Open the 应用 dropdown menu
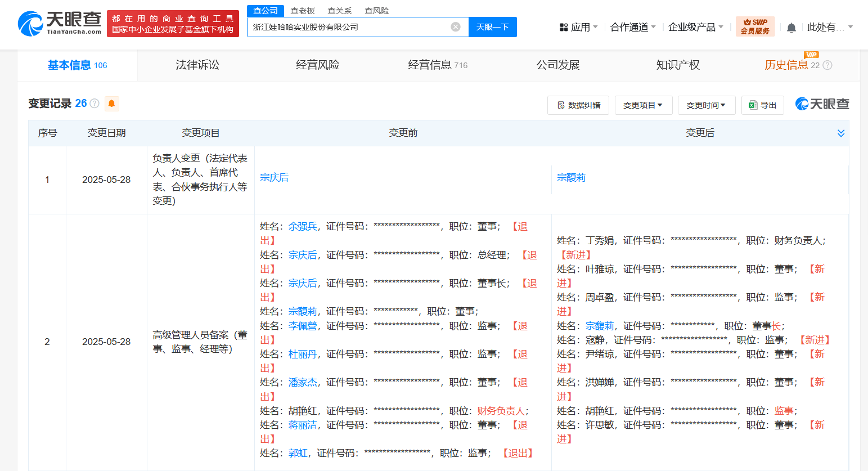Viewport: 868px width, 471px height. 578,27
